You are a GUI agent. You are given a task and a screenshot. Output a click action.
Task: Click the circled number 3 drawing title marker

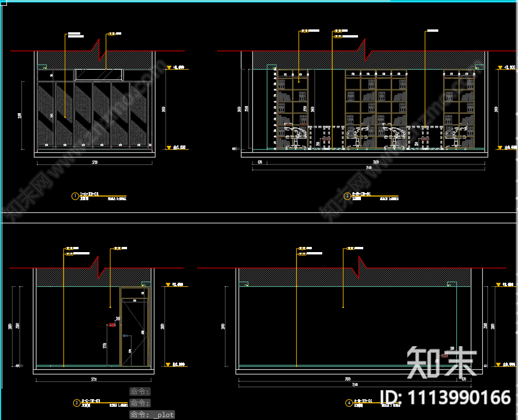tap(77, 403)
